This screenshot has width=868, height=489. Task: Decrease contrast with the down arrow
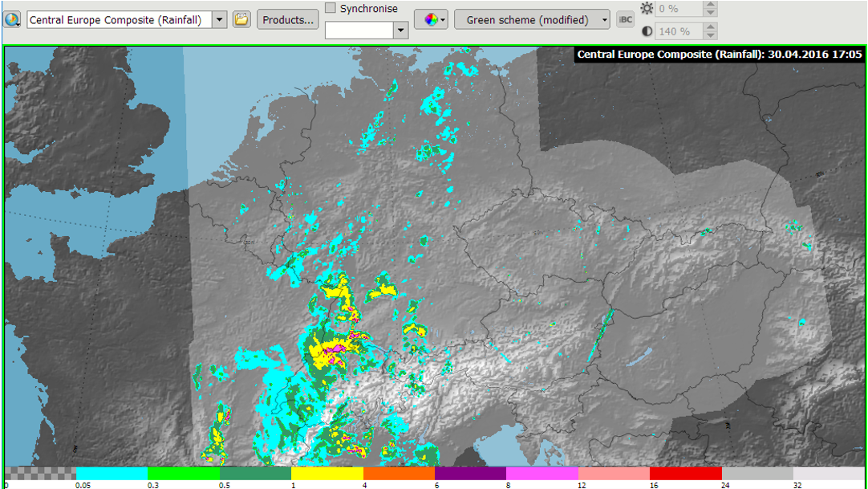pyautogui.click(x=710, y=35)
